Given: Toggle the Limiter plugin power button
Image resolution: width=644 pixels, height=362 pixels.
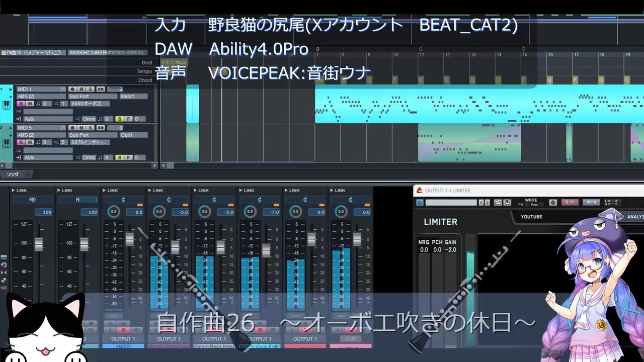Looking at the screenshot, I should pyautogui.click(x=420, y=203).
